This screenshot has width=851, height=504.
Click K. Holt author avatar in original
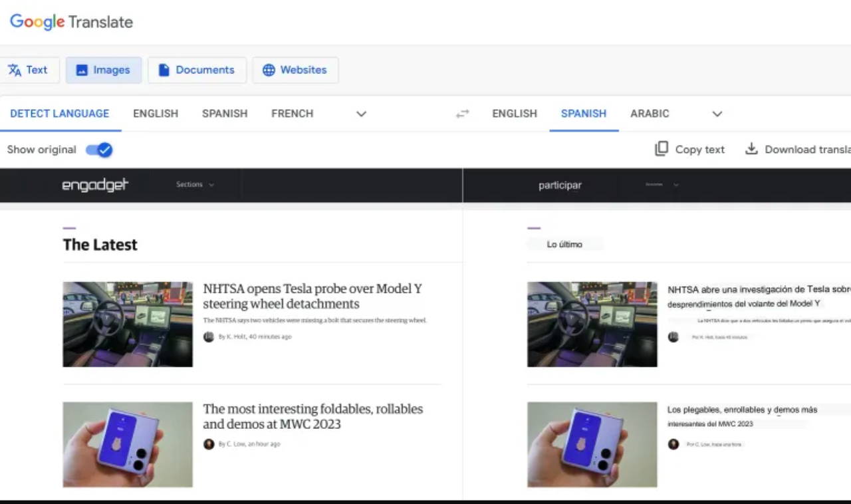(209, 337)
